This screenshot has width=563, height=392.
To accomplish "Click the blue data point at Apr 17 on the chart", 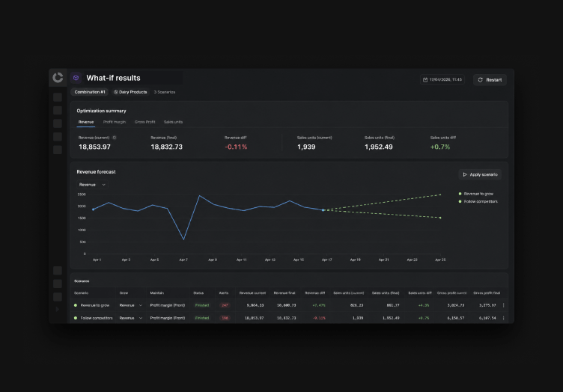I will click(x=323, y=210).
